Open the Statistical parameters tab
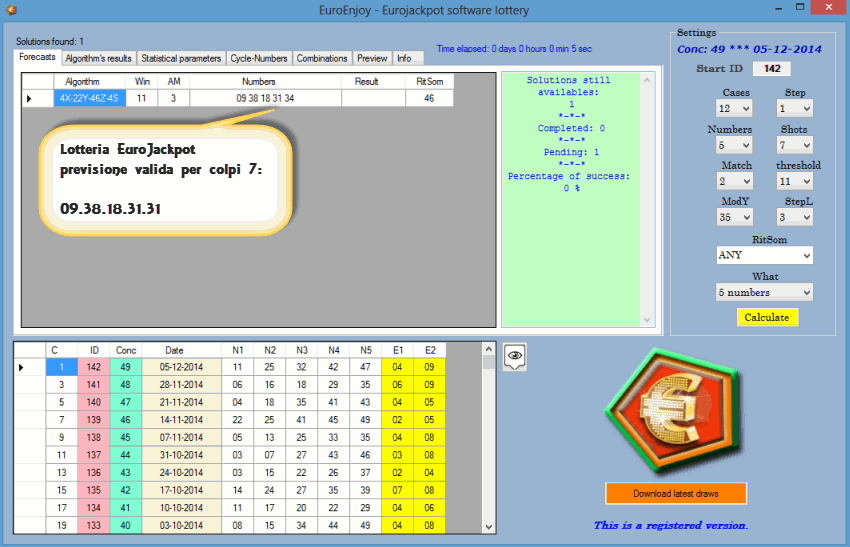The height and width of the screenshot is (547, 850). pos(181,59)
